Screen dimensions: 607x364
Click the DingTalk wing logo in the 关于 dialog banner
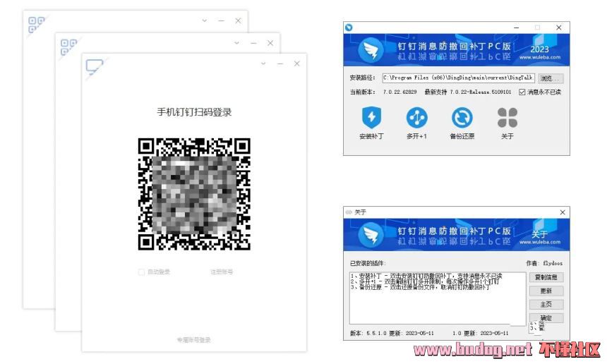(371, 235)
